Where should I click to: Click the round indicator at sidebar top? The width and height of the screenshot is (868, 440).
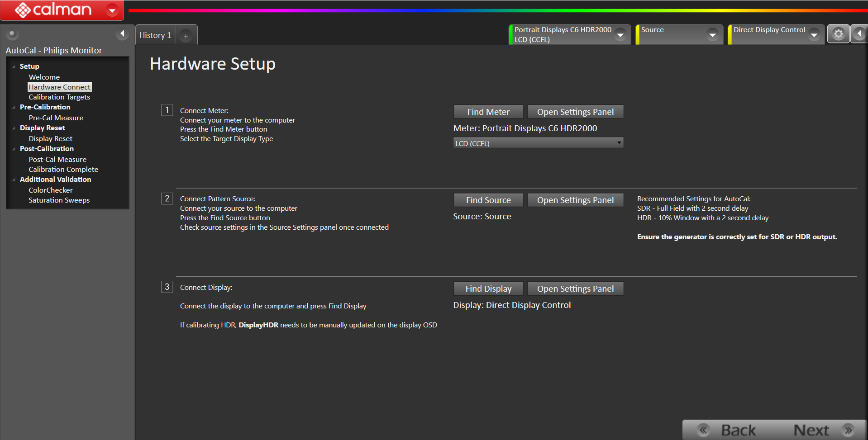point(12,34)
